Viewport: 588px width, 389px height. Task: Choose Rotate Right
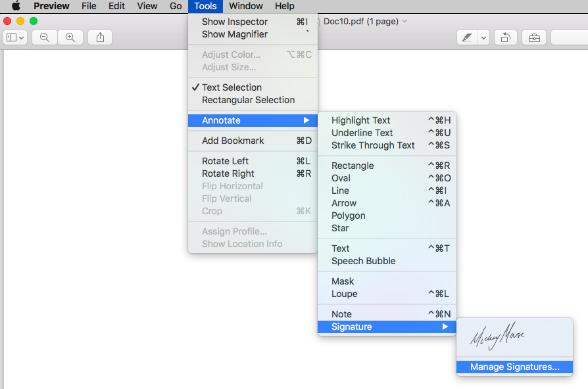tap(253, 173)
